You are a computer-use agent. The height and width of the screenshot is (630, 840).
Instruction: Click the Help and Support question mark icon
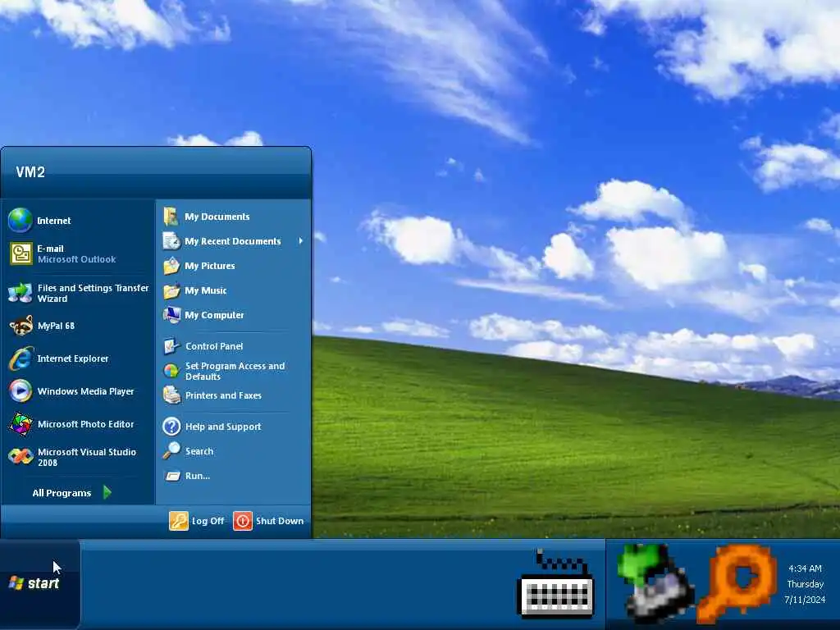pos(171,427)
